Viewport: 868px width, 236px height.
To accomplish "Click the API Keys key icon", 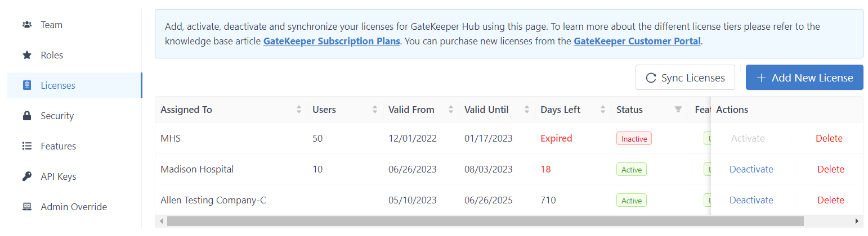I will tap(26, 176).
